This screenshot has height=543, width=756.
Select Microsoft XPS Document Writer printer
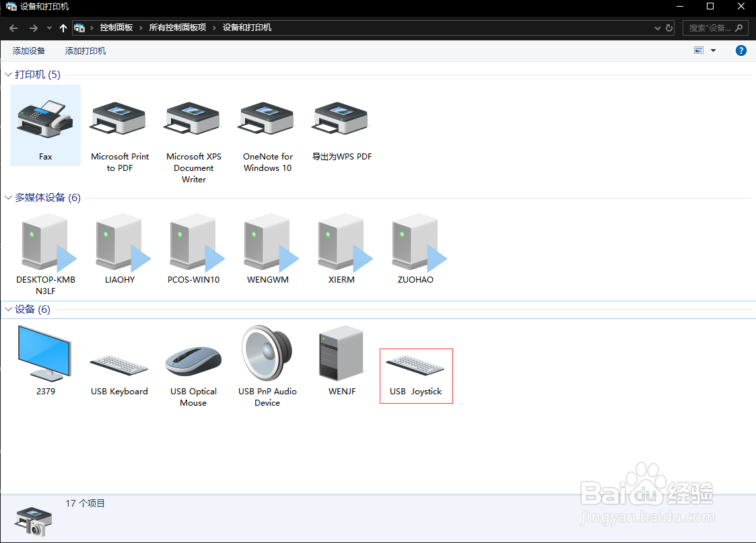point(193,142)
